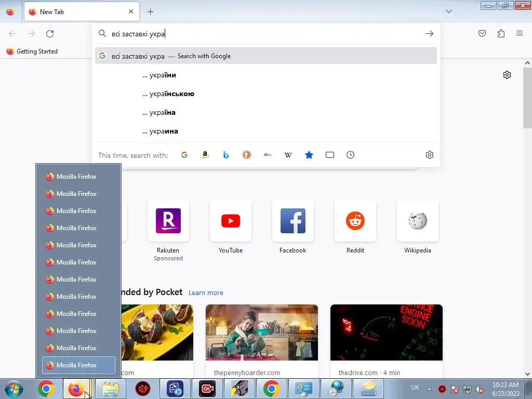This screenshot has width=532, height=399.
Task: Search this time with Wikipedia icon
Action: pyautogui.click(x=288, y=155)
